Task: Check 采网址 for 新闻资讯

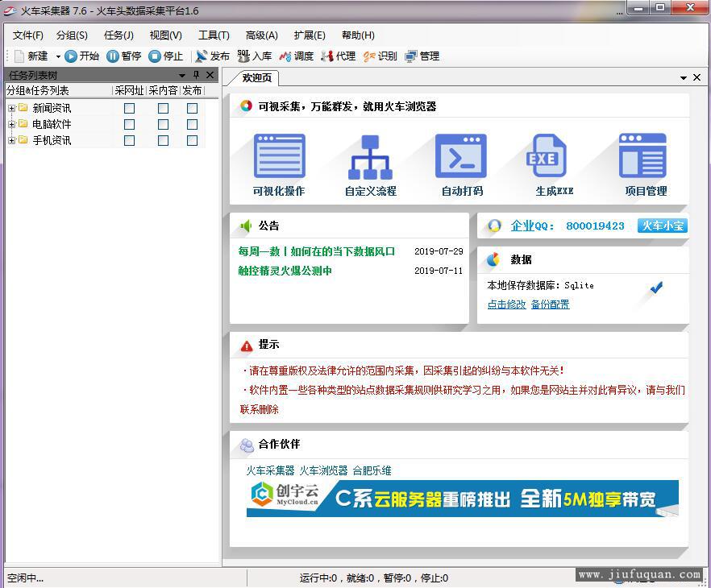Action: [130, 108]
